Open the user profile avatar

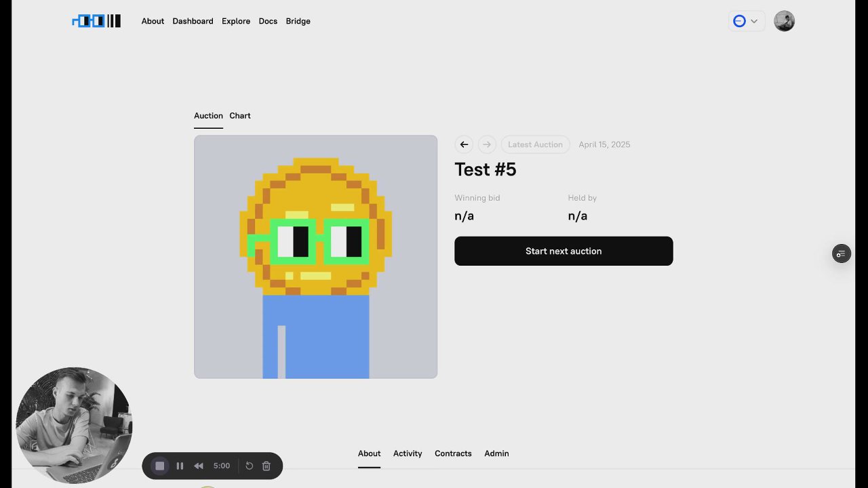[784, 21]
